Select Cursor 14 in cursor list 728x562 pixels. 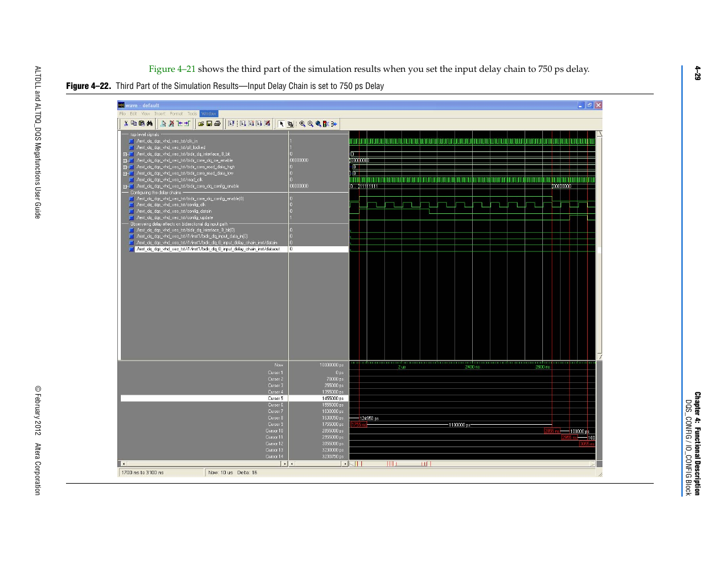tap(274, 457)
